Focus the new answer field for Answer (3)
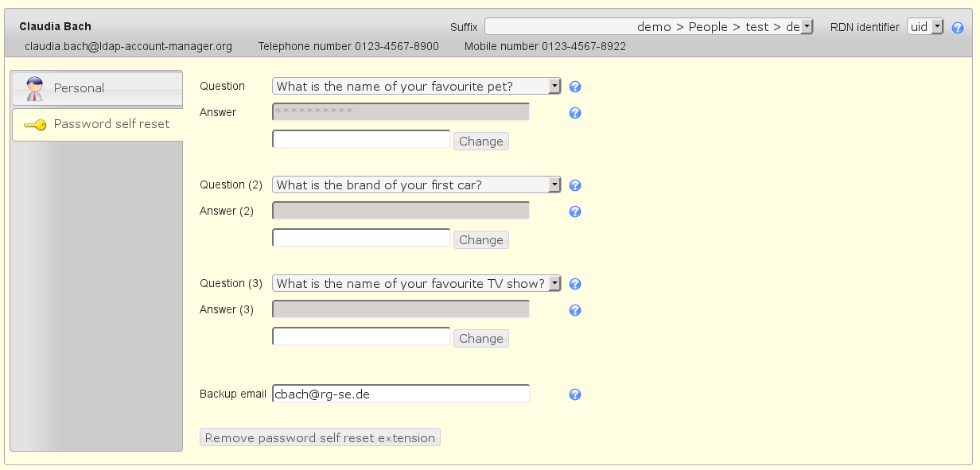The image size is (980, 470). (x=361, y=337)
